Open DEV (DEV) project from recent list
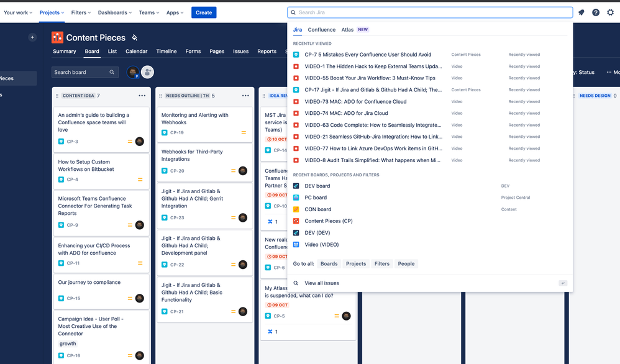Image resolution: width=620 pixels, height=364 pixels. coord(430,233)
